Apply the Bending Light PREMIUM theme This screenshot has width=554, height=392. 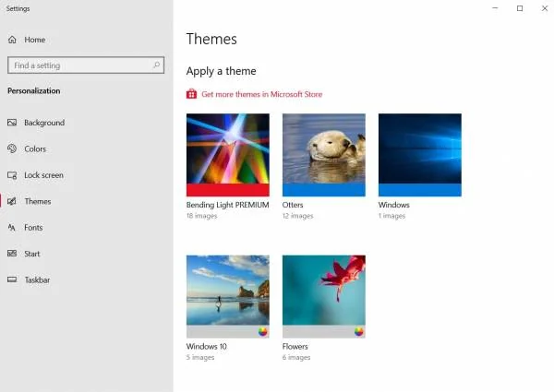tap(228, 155)
